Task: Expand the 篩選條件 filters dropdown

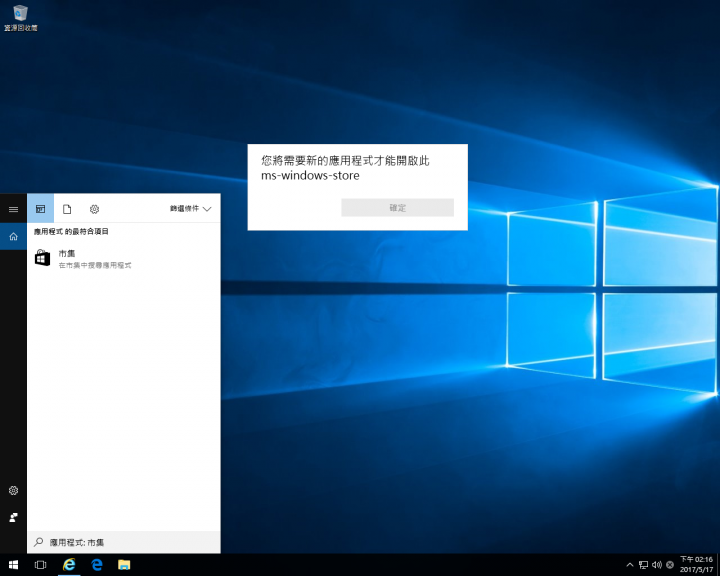Action: (x=191, y=209)
